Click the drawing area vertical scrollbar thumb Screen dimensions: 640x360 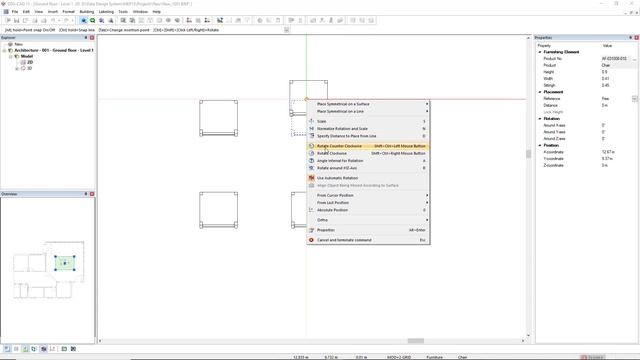point(529,153)
